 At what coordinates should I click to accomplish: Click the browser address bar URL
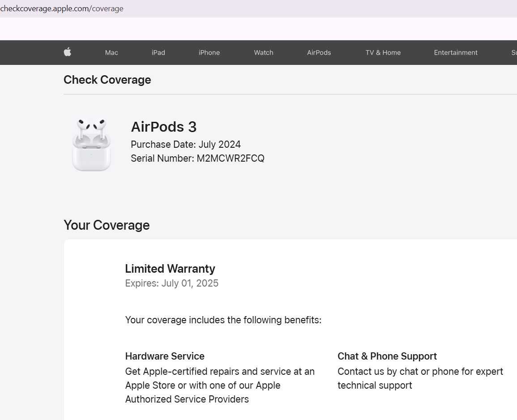coord(62,9)
